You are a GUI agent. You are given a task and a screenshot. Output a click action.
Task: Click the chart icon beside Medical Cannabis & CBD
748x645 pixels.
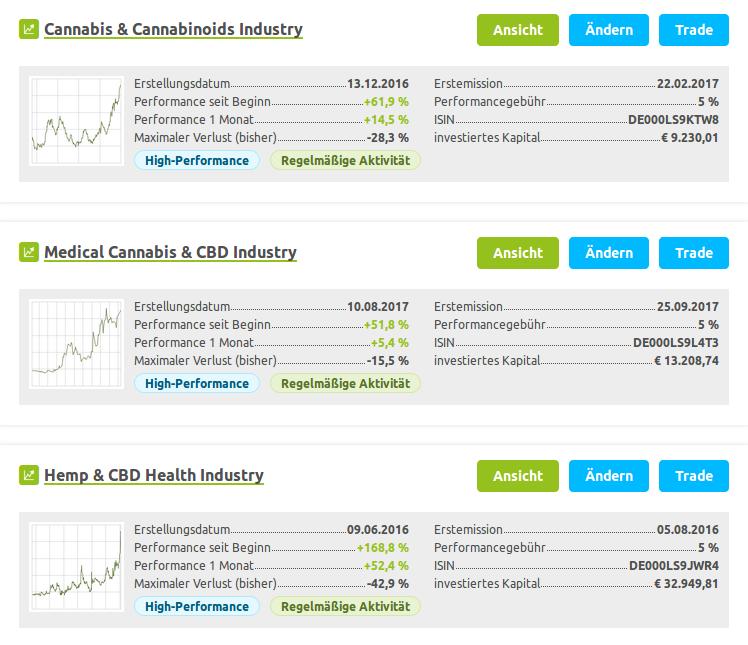28,252
